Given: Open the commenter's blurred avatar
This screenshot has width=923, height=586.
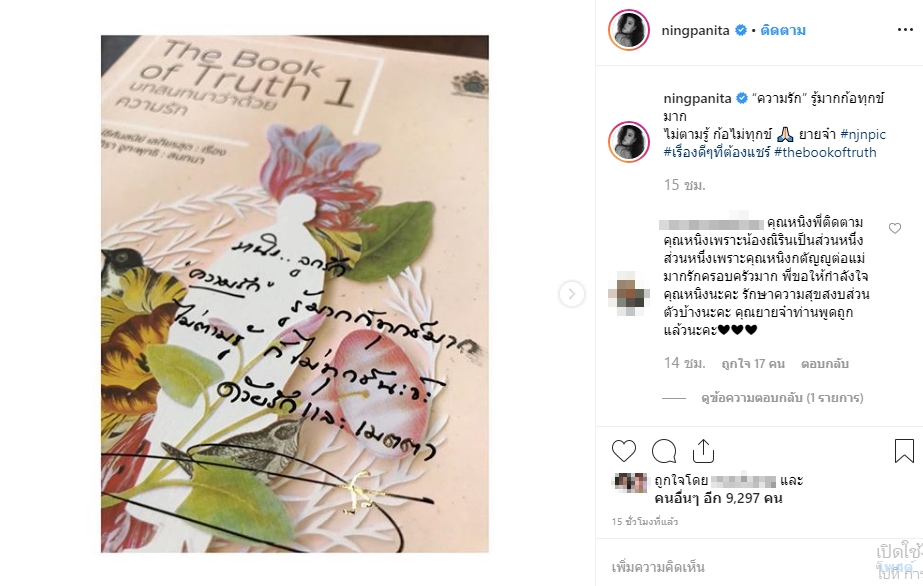Looking at the screenshot, I should [629, 292].
